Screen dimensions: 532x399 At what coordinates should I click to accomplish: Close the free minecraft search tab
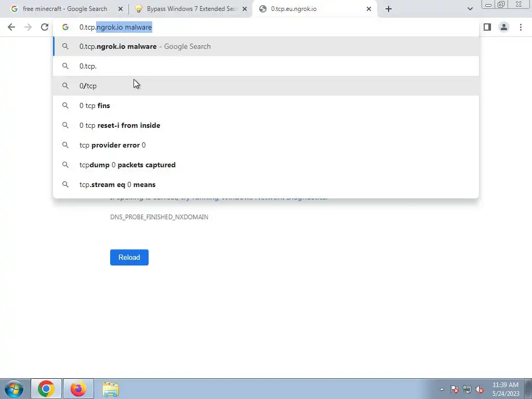coord(120,9)
